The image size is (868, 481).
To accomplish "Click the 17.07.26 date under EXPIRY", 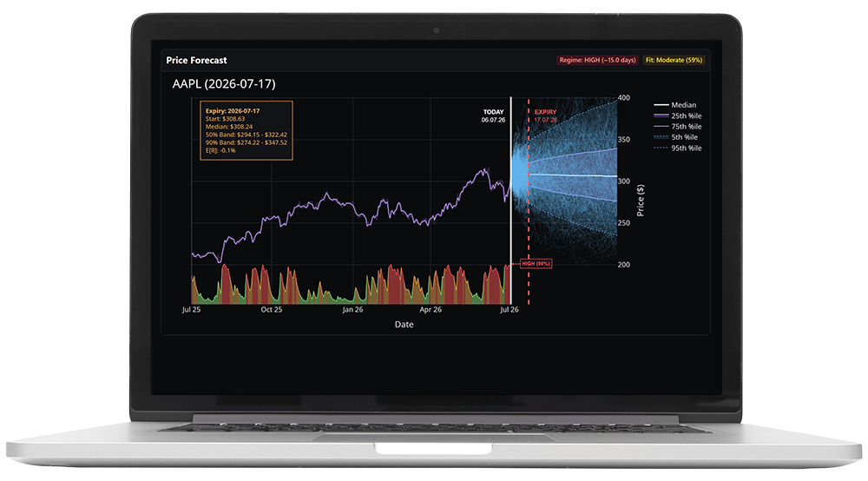I will 545,120.
